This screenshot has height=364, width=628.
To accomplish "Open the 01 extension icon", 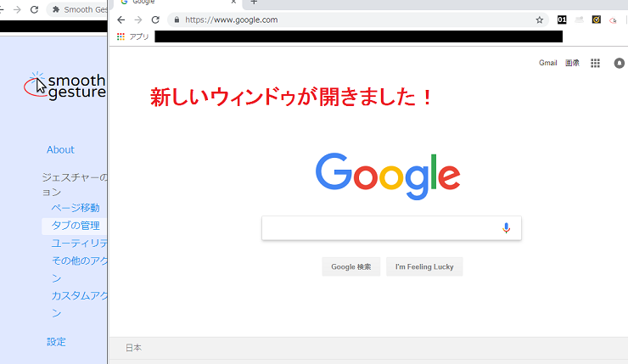I will coord(562,20).
